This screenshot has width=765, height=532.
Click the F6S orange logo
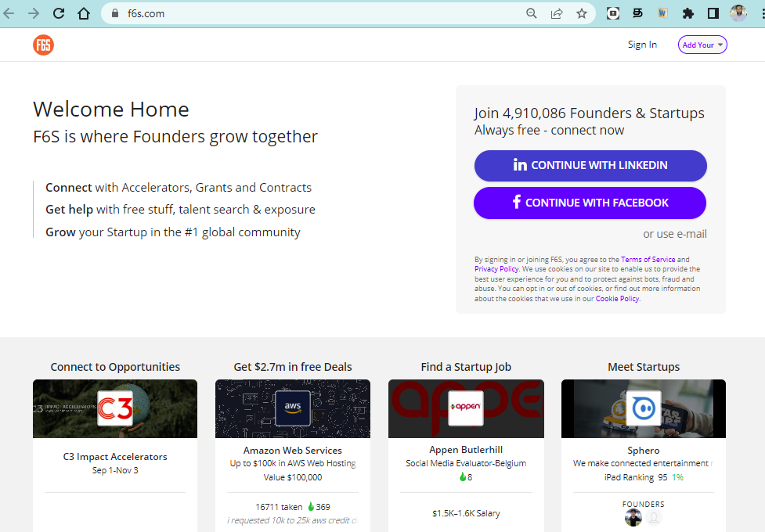tap(43, 45)
